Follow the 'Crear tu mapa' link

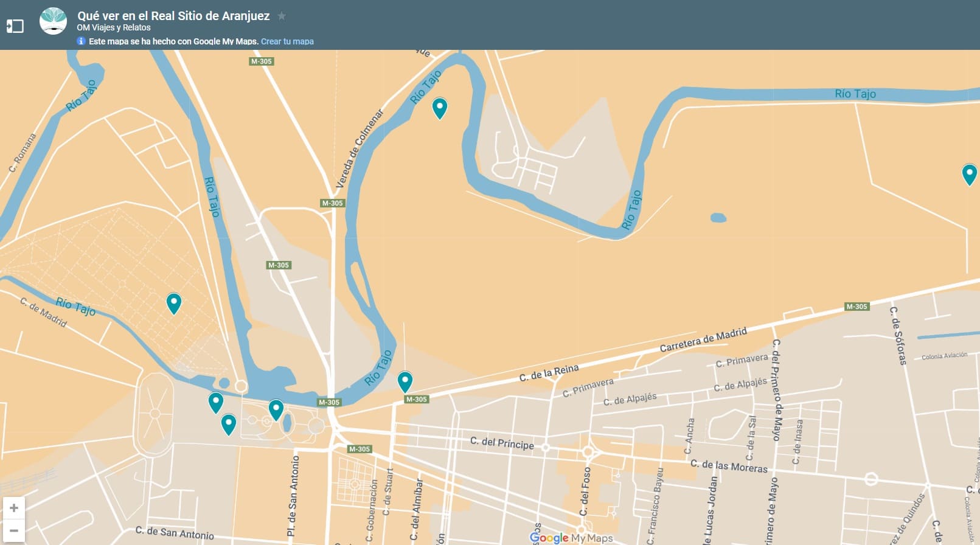pyautogui.click(x=287, y=41)
